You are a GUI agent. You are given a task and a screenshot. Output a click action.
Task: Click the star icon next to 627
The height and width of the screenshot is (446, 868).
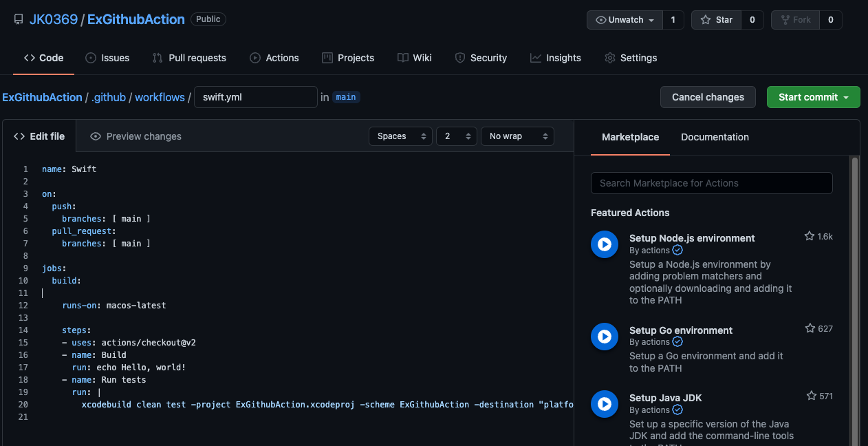(810, 328)
